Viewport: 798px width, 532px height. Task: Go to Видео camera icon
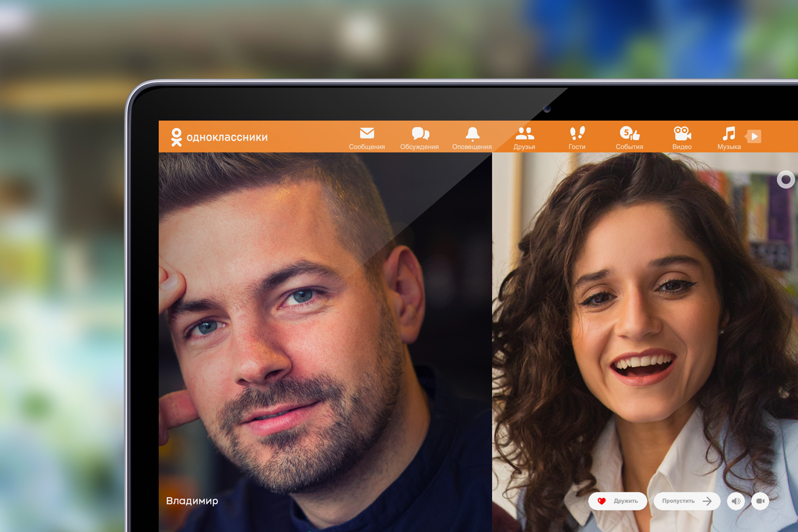pyautogui.click(x=682, y=133)
